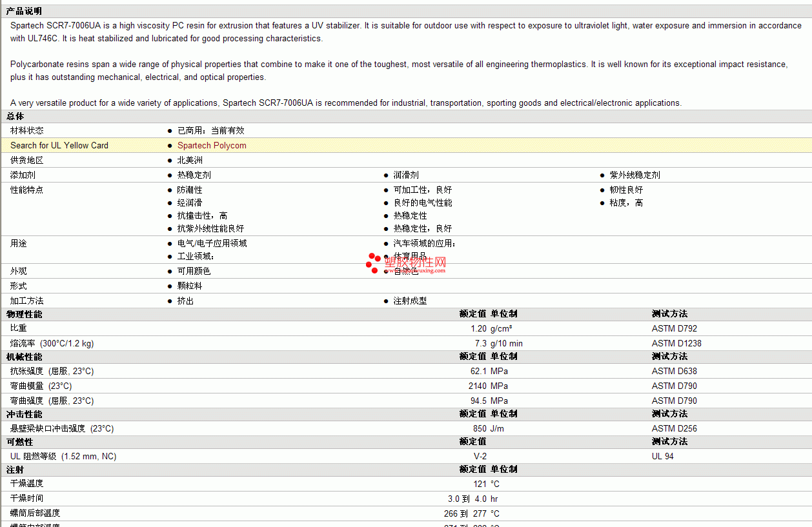Click the 汽车领域的应用 entry
This screenshot has width=812, height=527.
[425, 243]
